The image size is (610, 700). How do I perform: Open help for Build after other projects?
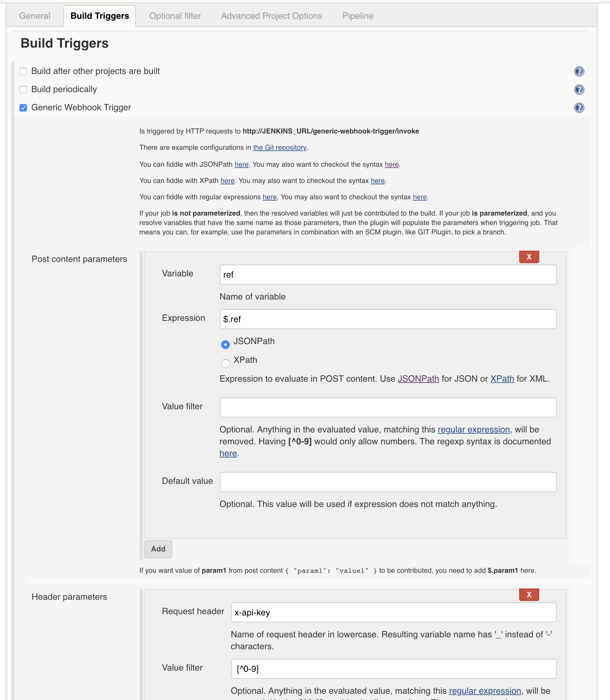[x=579, y=71]
